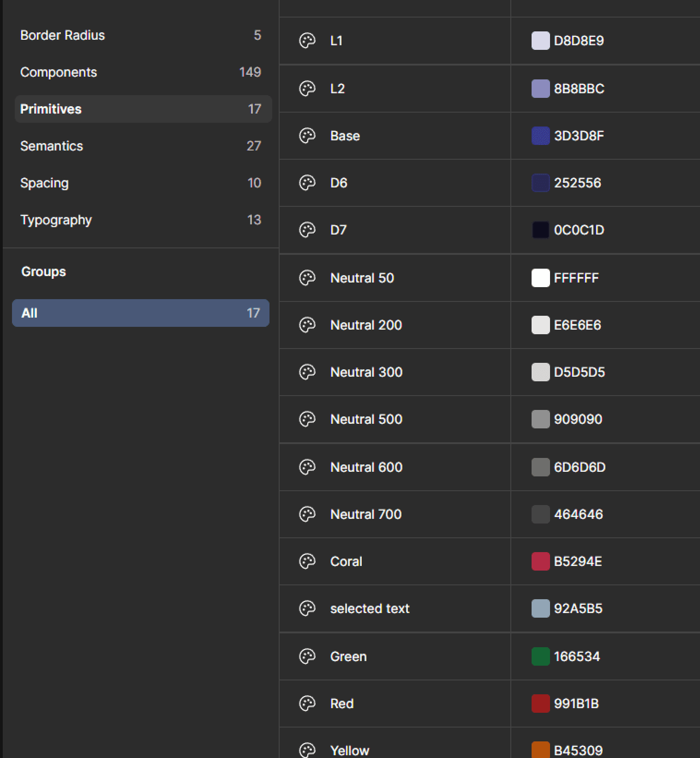Click the Neutral 500 swatch 909090
The image size is (700, 758).
[541, 419]
